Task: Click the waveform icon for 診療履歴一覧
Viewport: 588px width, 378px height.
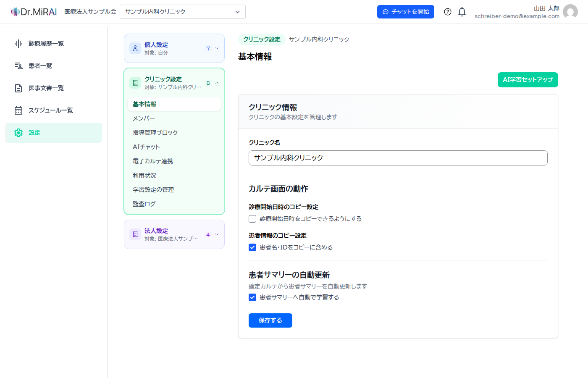Action: 18,44
